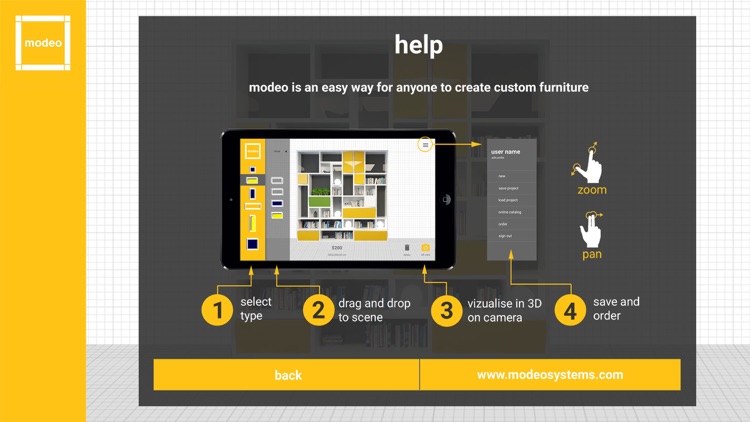Click the $200 price on the tablet
The width and height of the screenshot is (750, 422).
[x=337, y=248]
